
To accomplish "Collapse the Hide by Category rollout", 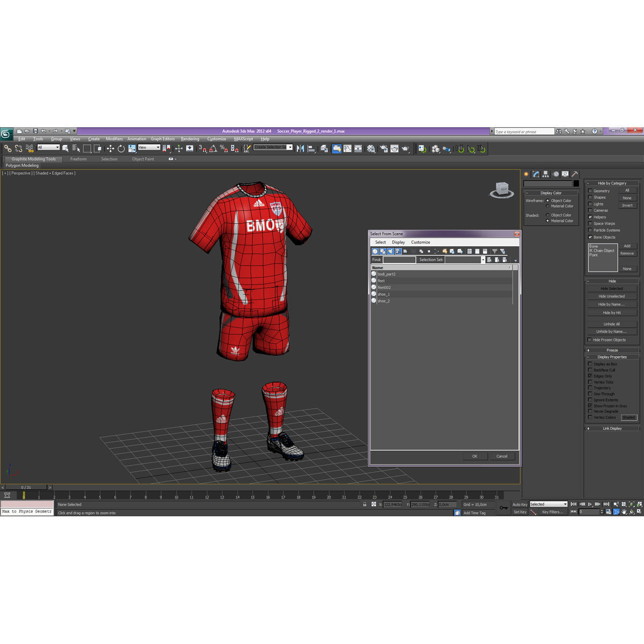I will [x=612, y=183].
